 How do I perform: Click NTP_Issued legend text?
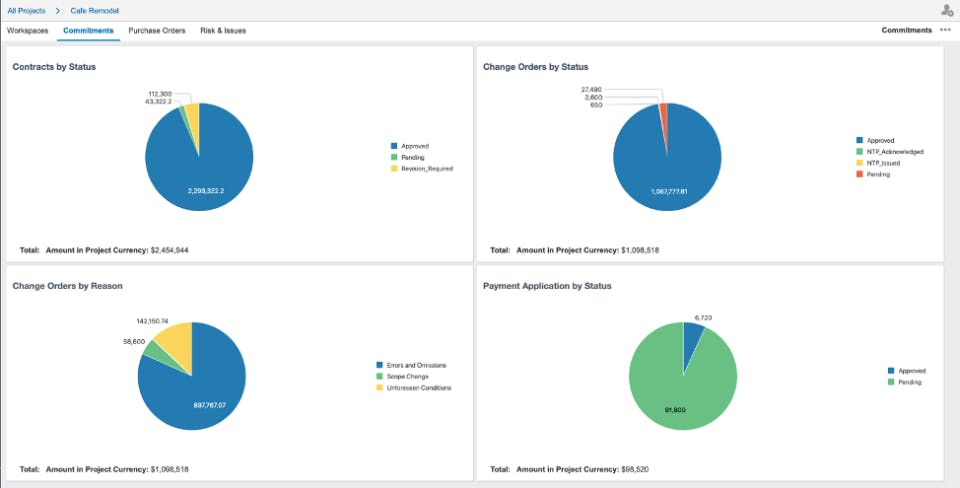tap(883, 163)
